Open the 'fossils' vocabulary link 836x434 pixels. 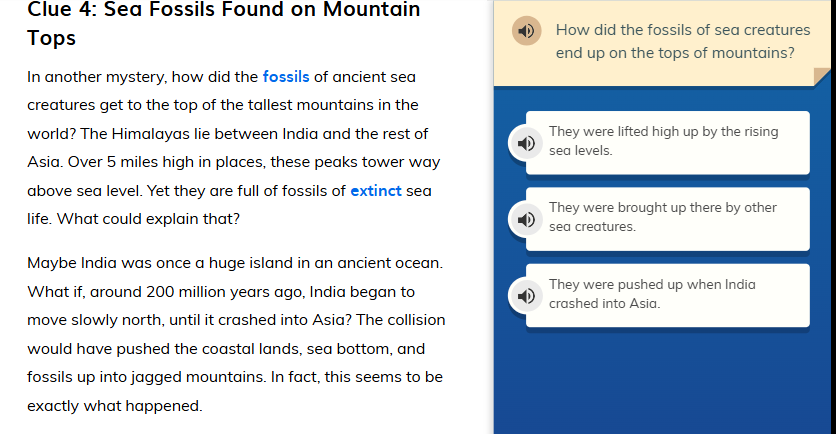(x=287, y=76)
